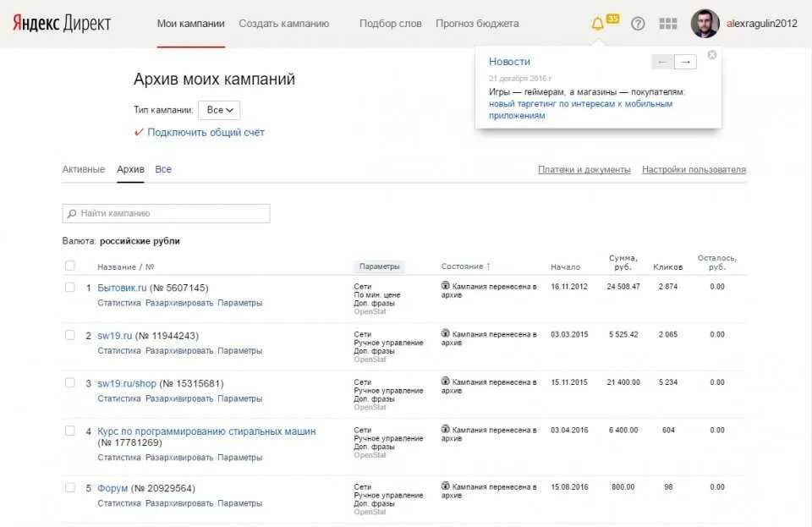Screen dimensions: 812x527
Task: Click Разархивировать for sw19.ru/shop
Action: [179, 398]
